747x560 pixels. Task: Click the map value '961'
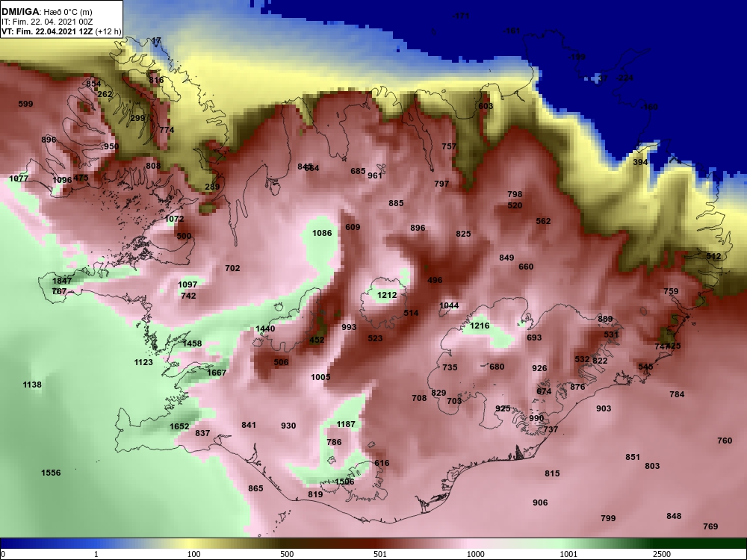[x=375, y=175]
